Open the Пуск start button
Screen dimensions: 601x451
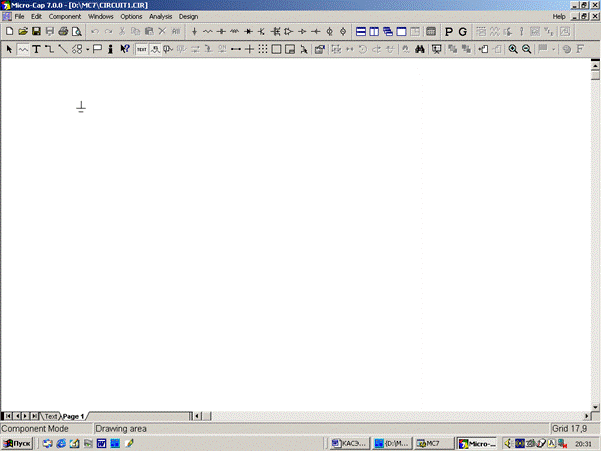[17, 444]
